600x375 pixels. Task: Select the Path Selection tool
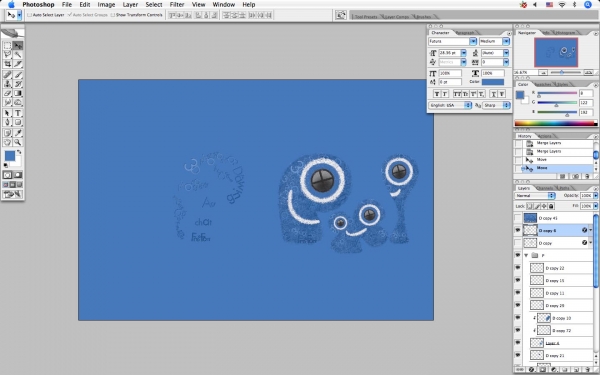click(x=7, y=113)
